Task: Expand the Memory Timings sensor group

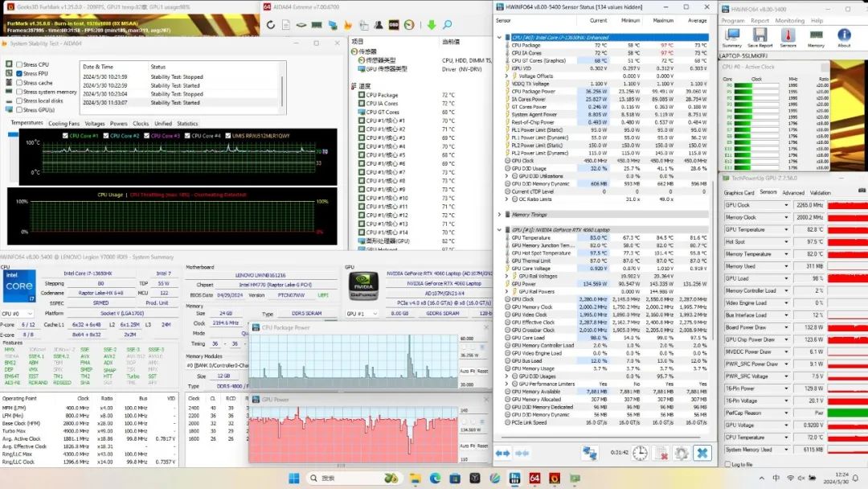Action: coord(499,214)
